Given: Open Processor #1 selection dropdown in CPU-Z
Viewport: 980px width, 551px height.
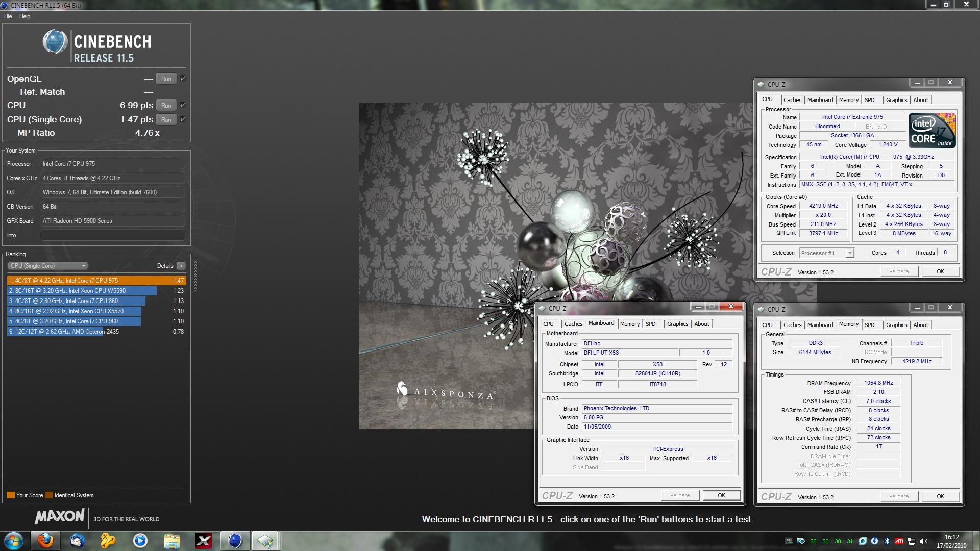Looking at the screenshot, I should [826, 253].
